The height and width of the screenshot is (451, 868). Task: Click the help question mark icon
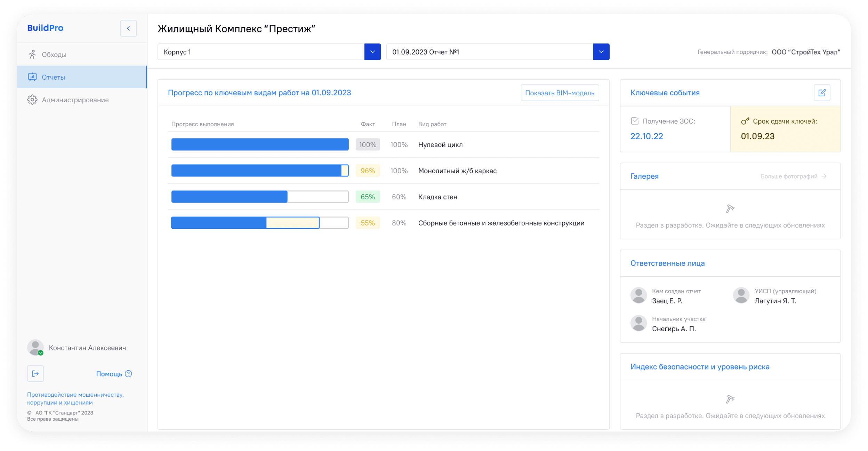coord(128,374)
